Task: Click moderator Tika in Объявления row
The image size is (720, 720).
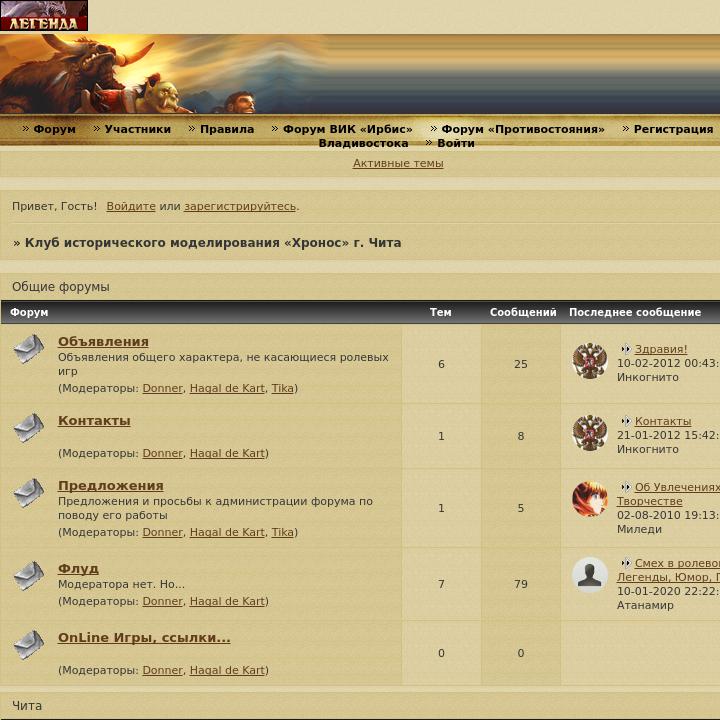Action: coord(282,388)
